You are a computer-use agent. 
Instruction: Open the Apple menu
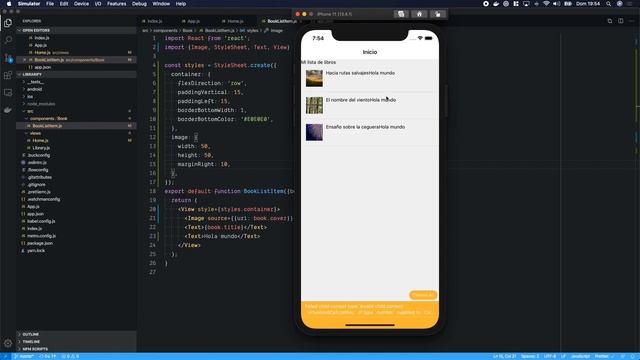[x=9, y=4]
